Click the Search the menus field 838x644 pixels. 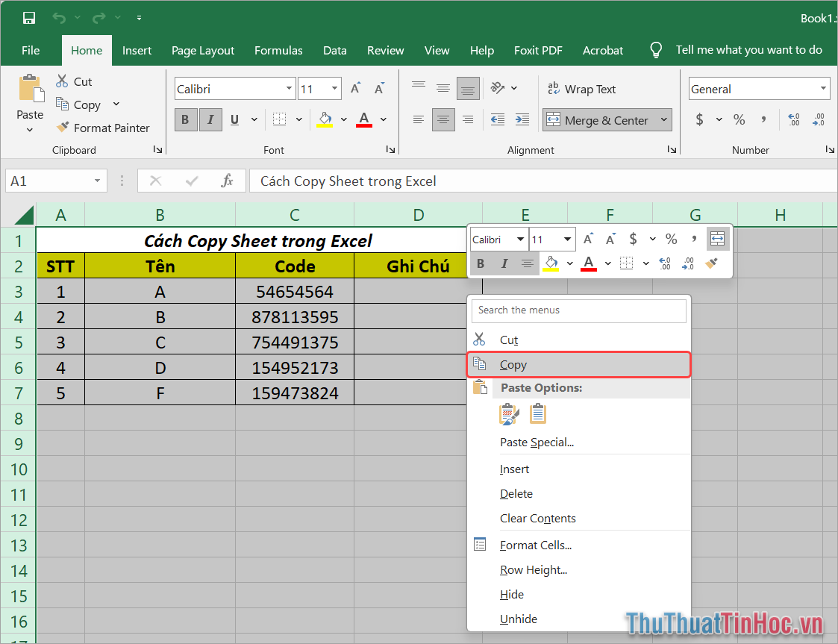point(579,310)
